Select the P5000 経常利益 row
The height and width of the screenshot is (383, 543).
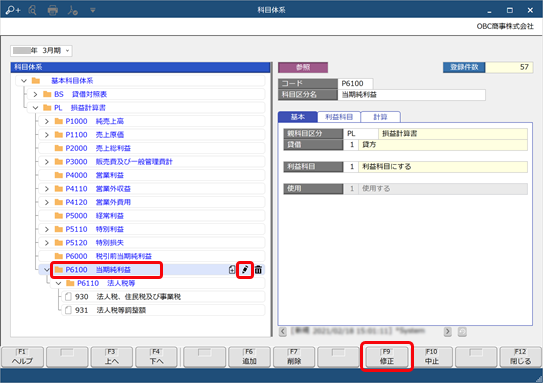(x=152, y=216)
